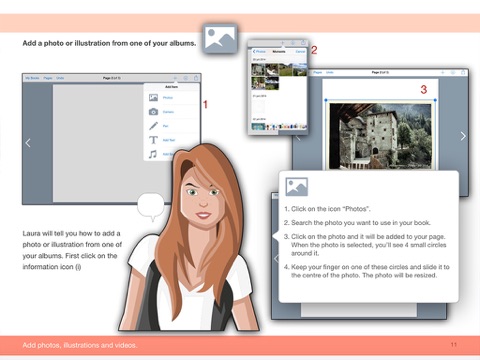480x360 pixels.
Task: Click heading "Add a photo or illustration"
Action: click(109, 43)
